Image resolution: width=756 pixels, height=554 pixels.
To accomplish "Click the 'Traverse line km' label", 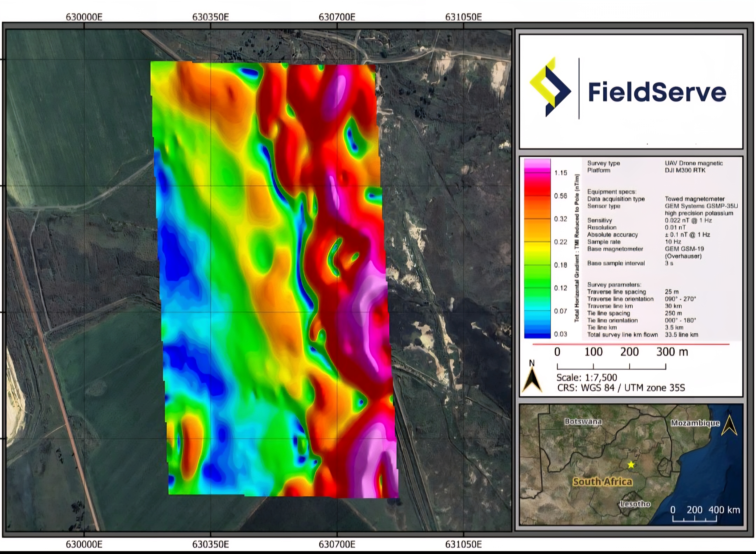I will (610, 306).
